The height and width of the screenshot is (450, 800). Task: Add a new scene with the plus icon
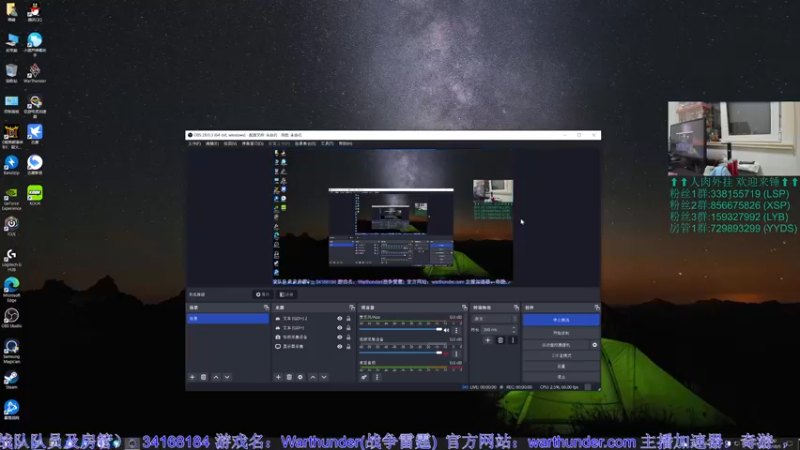pos(192,377)
